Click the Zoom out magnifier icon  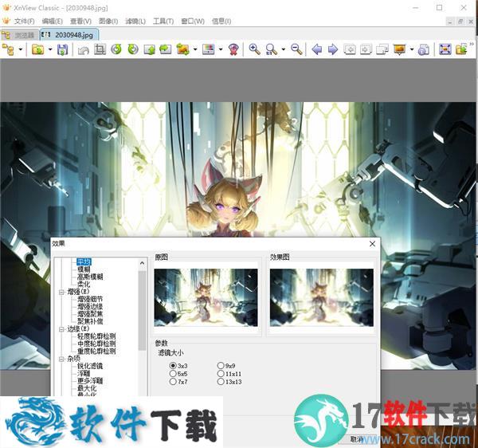[296, 49]
